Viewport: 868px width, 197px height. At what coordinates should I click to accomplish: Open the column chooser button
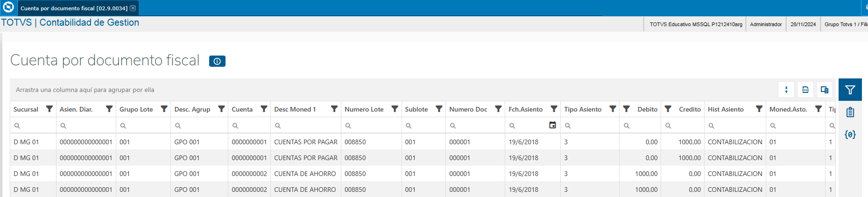(825, 90)
